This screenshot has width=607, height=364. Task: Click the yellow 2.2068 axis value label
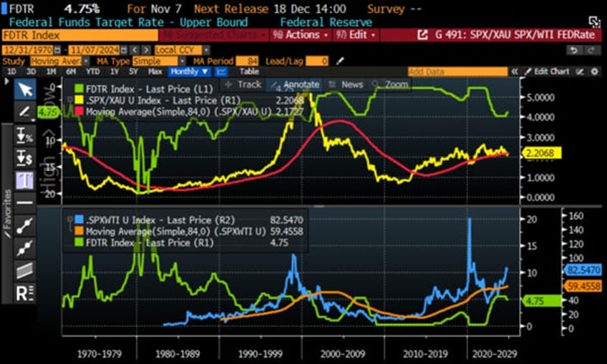coord(541,153)
